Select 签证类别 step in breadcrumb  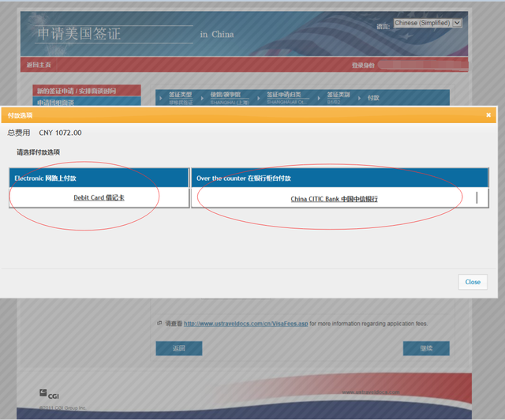pos(339,95)
